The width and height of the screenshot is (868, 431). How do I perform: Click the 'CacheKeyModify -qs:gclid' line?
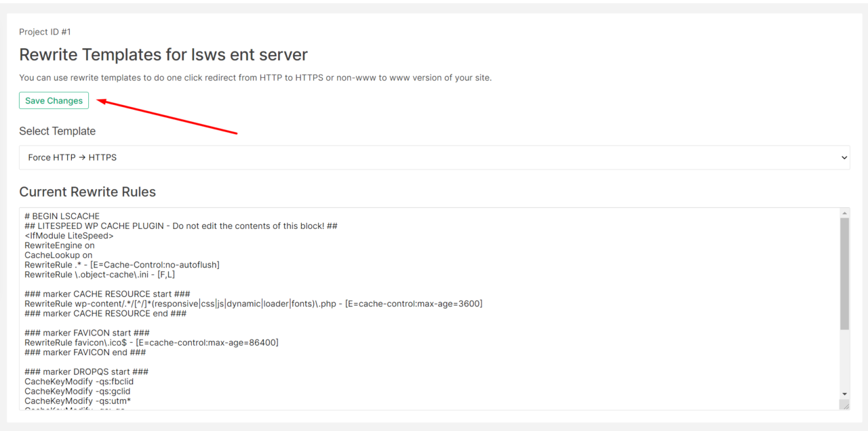click(x=77, y=391)
